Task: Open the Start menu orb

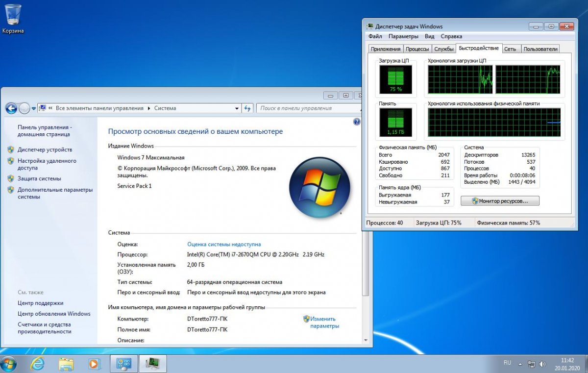Action: coord(9,364)
